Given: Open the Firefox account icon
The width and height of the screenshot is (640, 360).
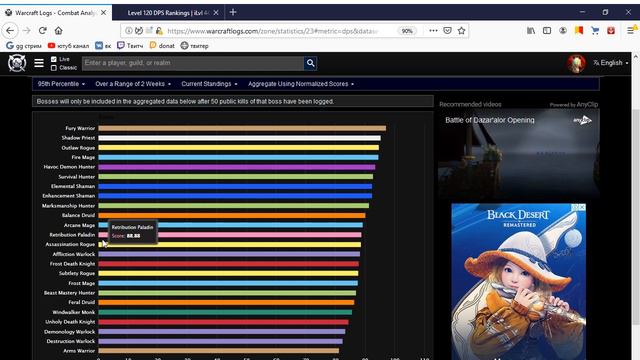Looking at the screenshot, I should [x=563, y=31].
